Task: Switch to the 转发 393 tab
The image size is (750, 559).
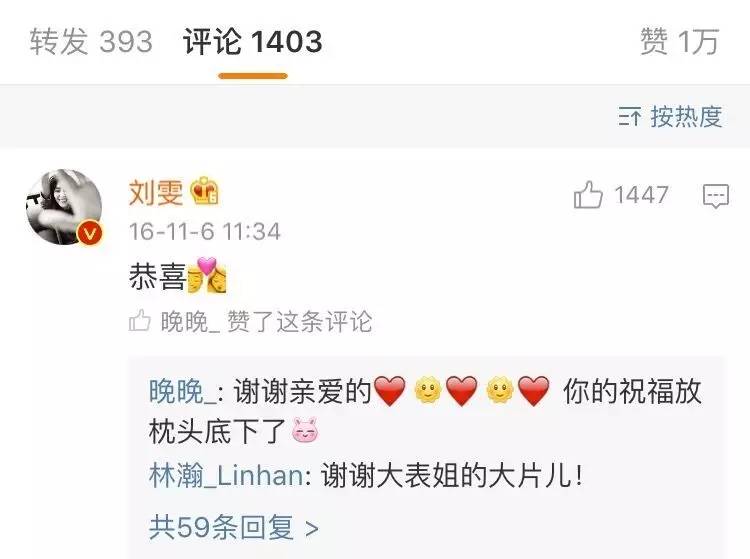Action: click(x=91, y=41)
